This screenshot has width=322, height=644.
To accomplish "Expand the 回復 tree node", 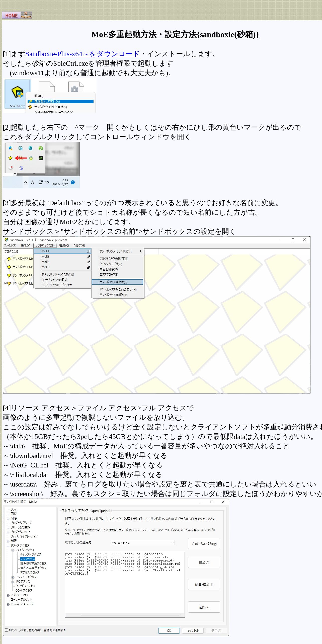I will pyautogui.click(x=8, y=514).
